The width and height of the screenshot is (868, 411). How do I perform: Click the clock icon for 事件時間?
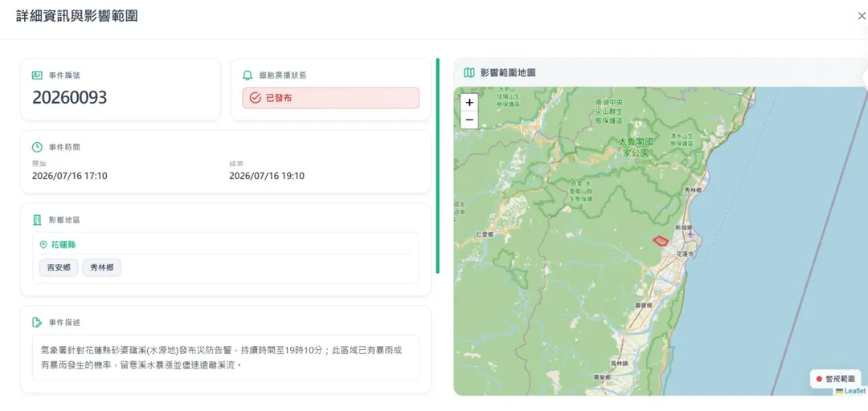[x=37, y=147]
